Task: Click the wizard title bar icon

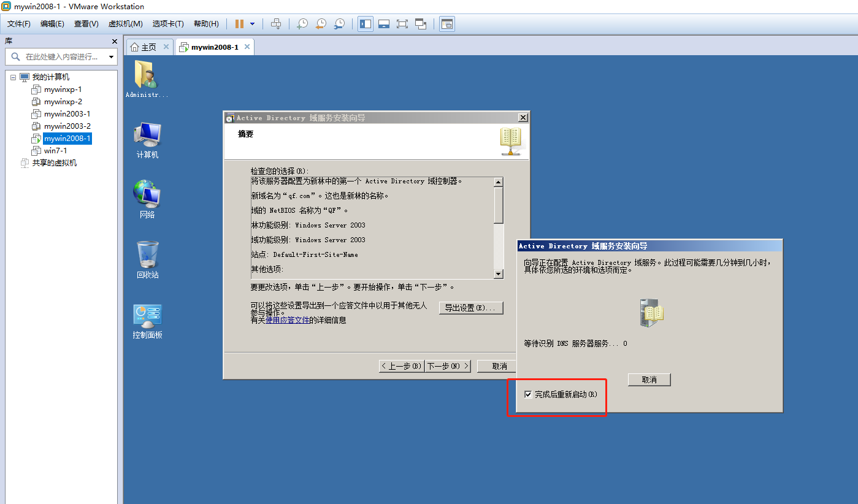Action: (x=230, y=118)
